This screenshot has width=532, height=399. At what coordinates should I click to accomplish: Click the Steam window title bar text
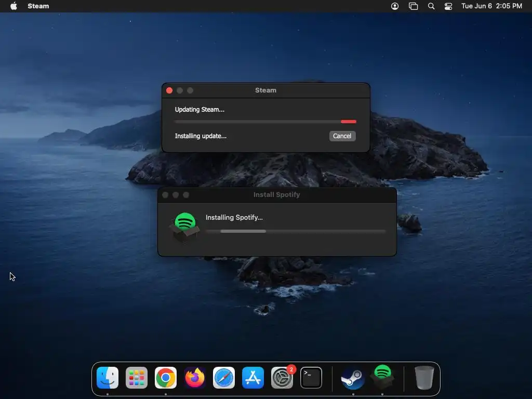click(x=265, y=90)
